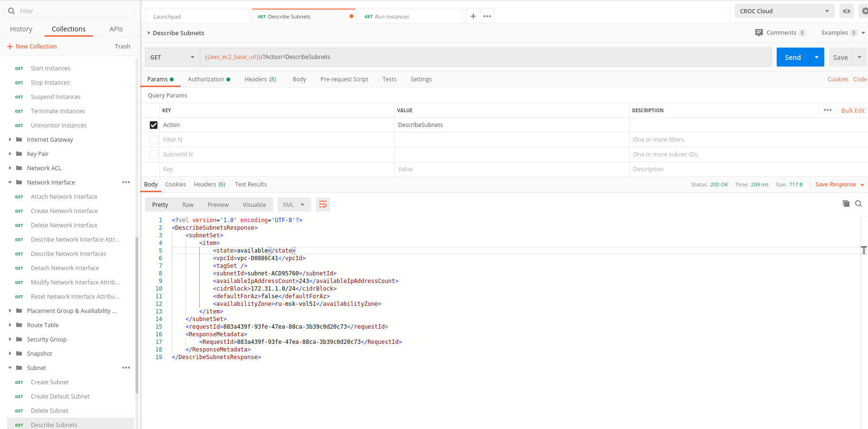Screen dimensions: 868x429
Task: Show the Test Results tab
Action: 251,185
